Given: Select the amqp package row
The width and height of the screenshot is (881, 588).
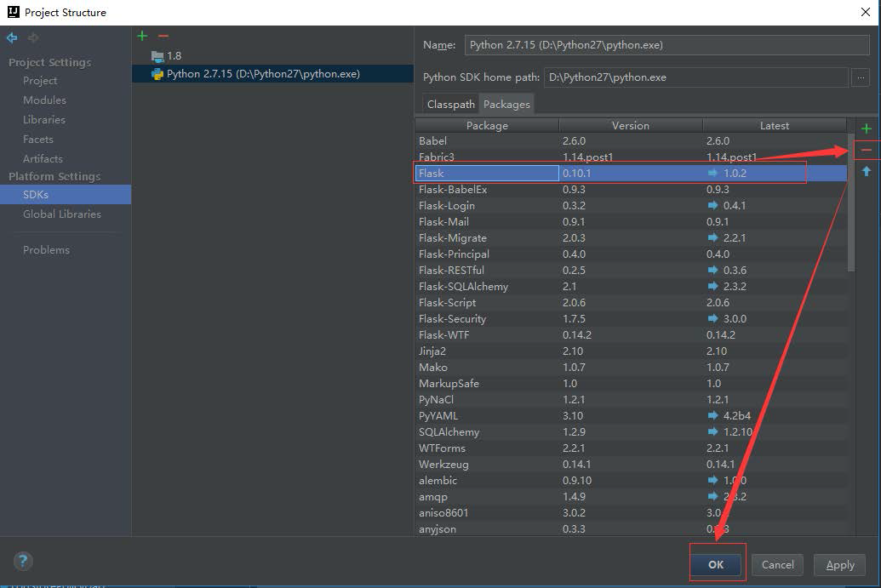Looking at the screenshot, I should [631, 497].
